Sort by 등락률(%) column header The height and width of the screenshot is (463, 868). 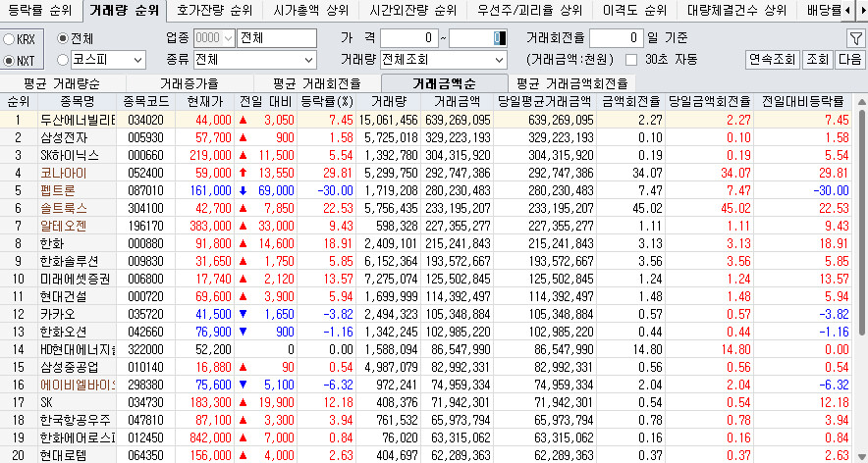point(327,102)
